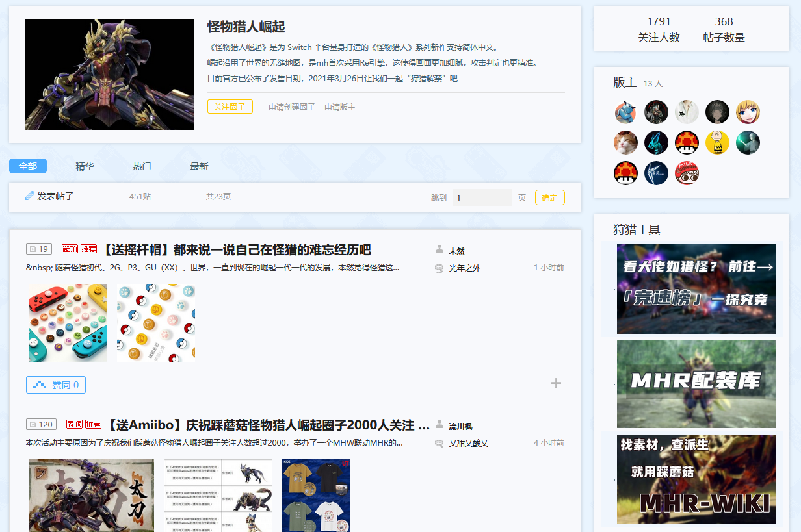Open the mushroom avatar beside Charlie Brown
801x532 pixels.
click(687, 143)
